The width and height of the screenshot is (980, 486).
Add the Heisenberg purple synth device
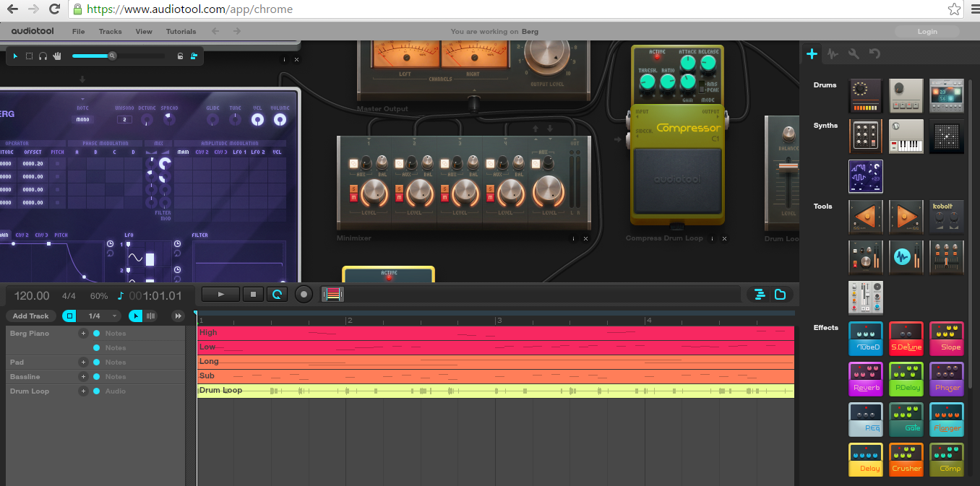(865, 176)
